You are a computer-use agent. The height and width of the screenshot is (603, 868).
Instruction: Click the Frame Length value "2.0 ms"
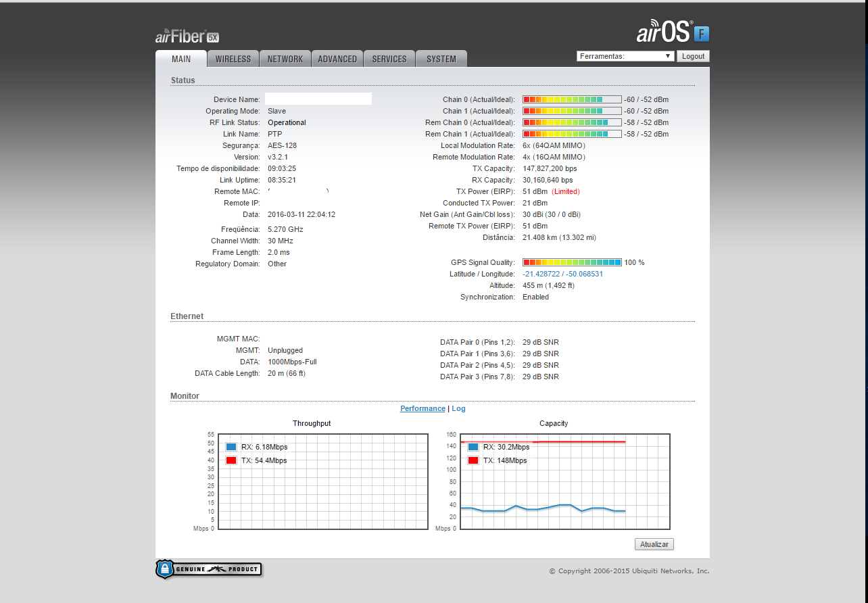click(x=279, y=252)
